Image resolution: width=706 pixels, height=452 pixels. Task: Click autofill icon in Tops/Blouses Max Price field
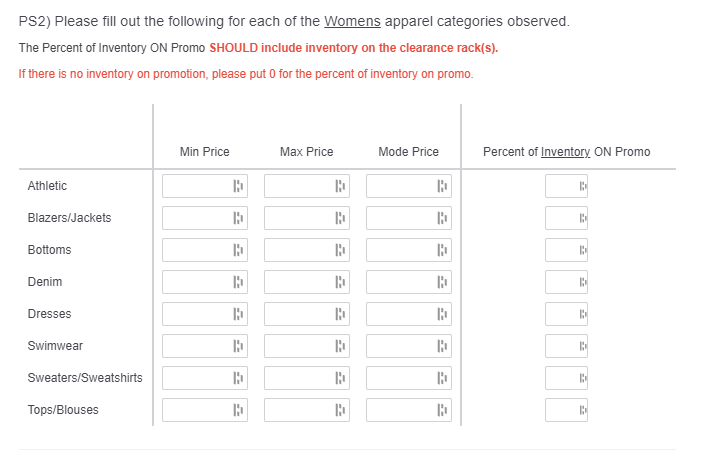tap(339, 410)
